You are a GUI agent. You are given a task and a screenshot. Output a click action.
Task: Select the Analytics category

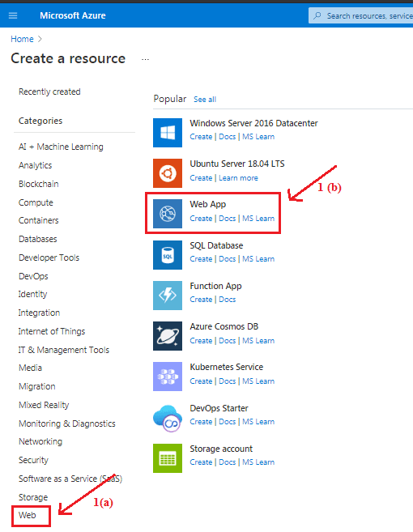tap(36, 165)
